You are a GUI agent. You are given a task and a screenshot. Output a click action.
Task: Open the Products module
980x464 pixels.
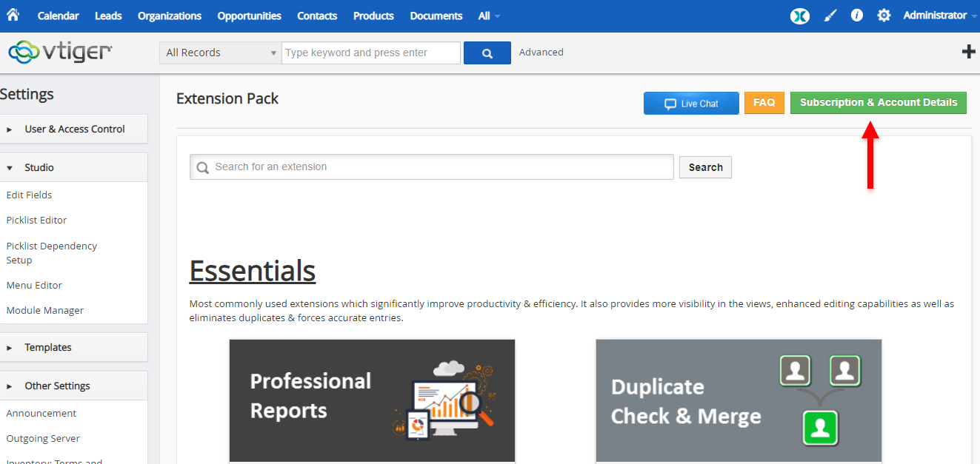(373, 16)
